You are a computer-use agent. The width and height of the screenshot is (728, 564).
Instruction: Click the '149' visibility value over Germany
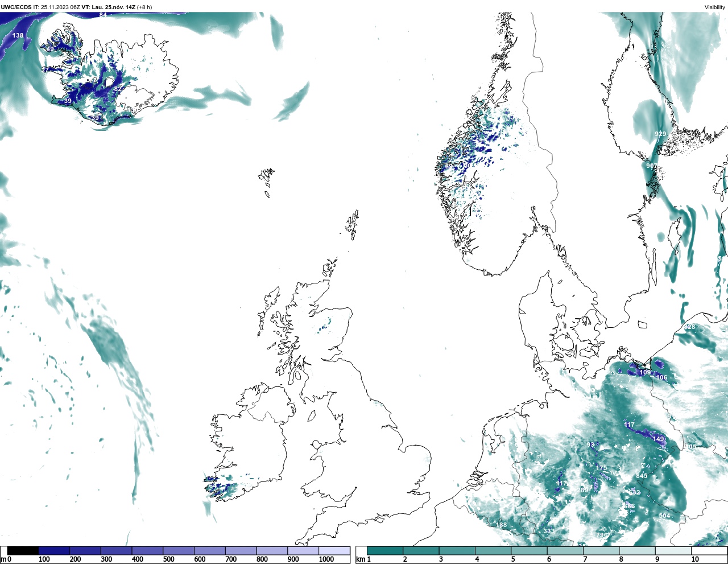tap(658, 439)
